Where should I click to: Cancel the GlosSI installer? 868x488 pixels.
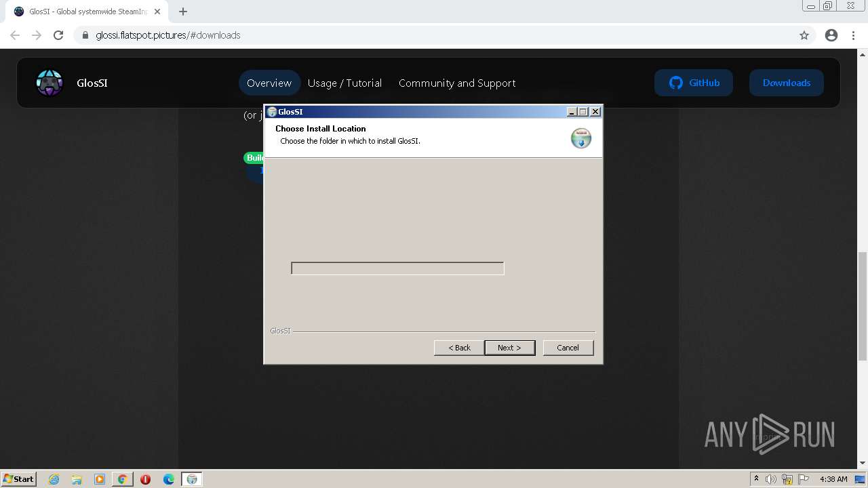568,348
